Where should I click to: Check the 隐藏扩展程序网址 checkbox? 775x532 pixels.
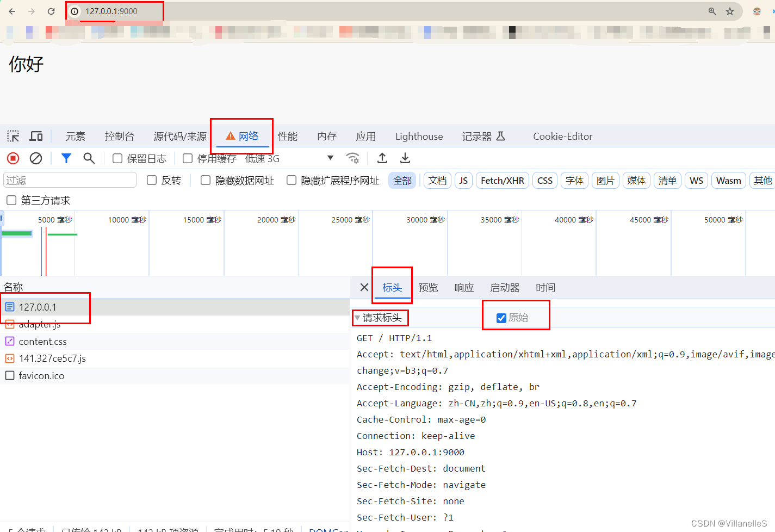point(292,180)
